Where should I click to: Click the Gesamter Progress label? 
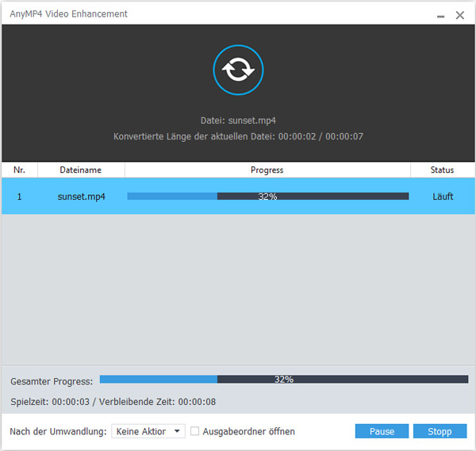tap(52, 381)
